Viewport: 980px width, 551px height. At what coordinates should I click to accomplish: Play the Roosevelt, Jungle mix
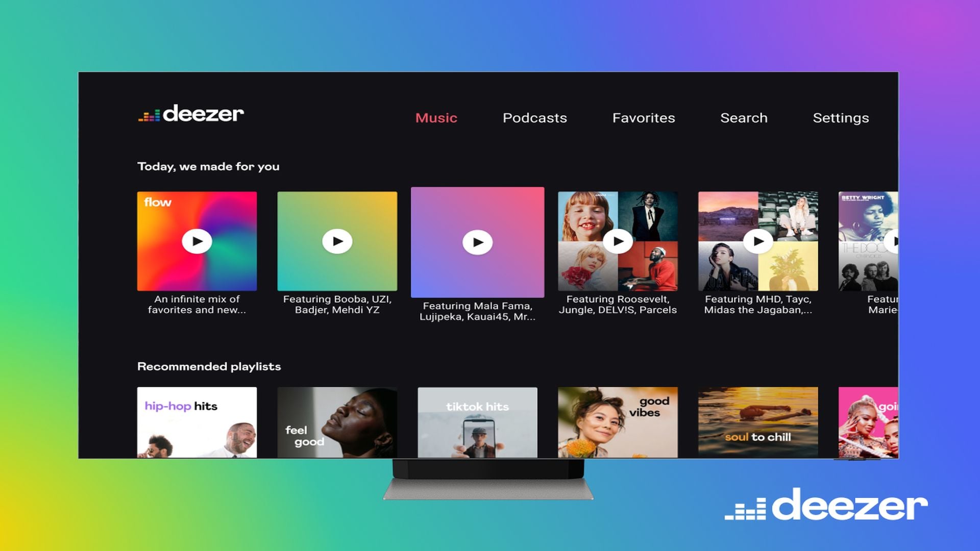(x=618, y=241)
